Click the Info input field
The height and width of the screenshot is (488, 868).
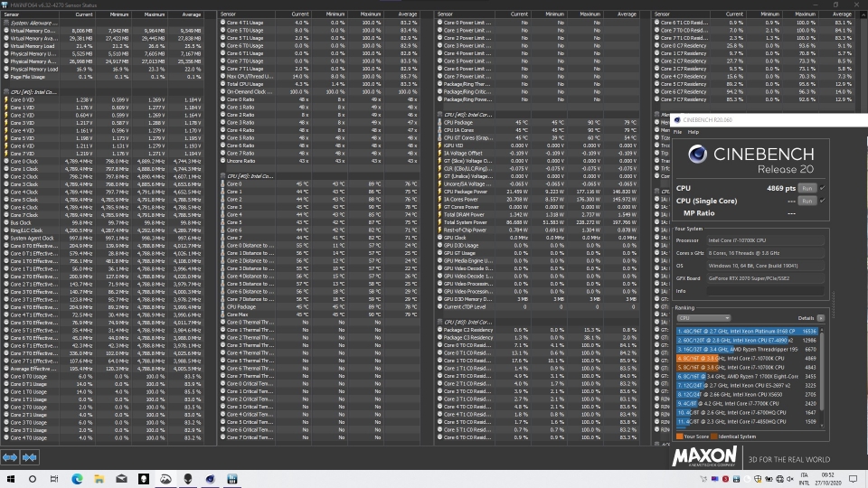coord(766,291)
